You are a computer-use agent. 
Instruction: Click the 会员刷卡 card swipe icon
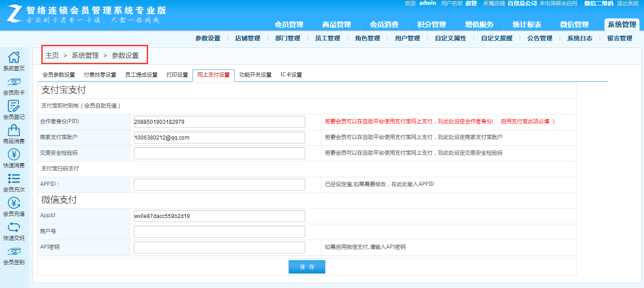[x=14, y=82]
